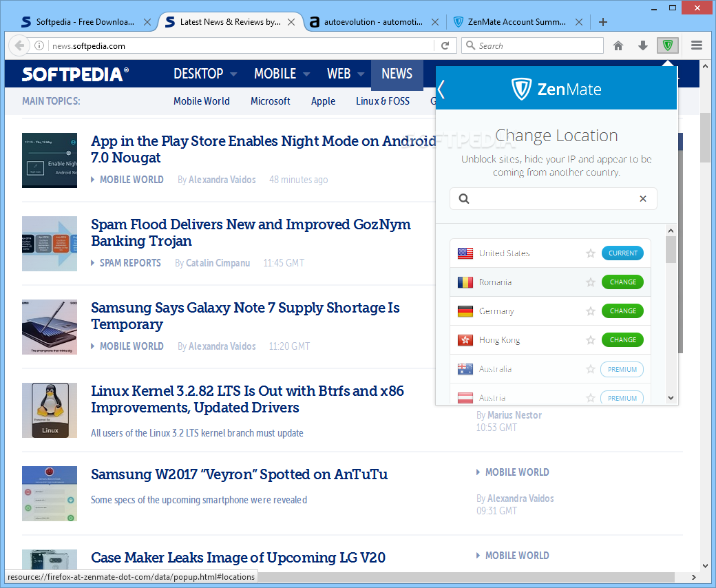Click into the ZenMate location search field

pyautogui.click(x=553, y=198)
